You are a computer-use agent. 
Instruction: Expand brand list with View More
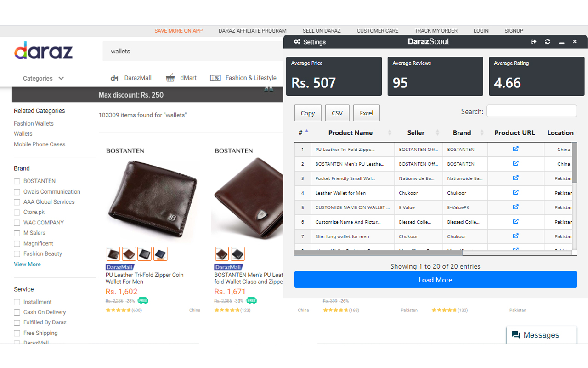(x=27, y=264)
